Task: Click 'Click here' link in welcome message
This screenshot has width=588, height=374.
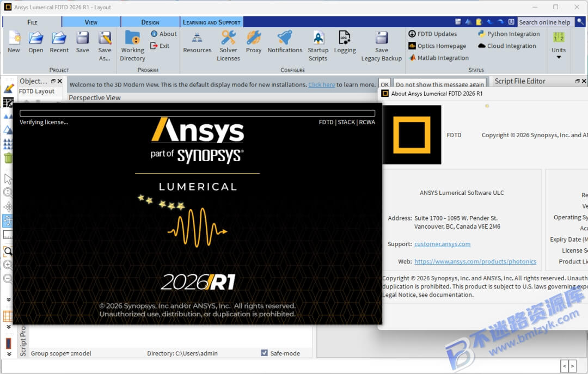Action: pyautogui.click(x=321, y=85)
